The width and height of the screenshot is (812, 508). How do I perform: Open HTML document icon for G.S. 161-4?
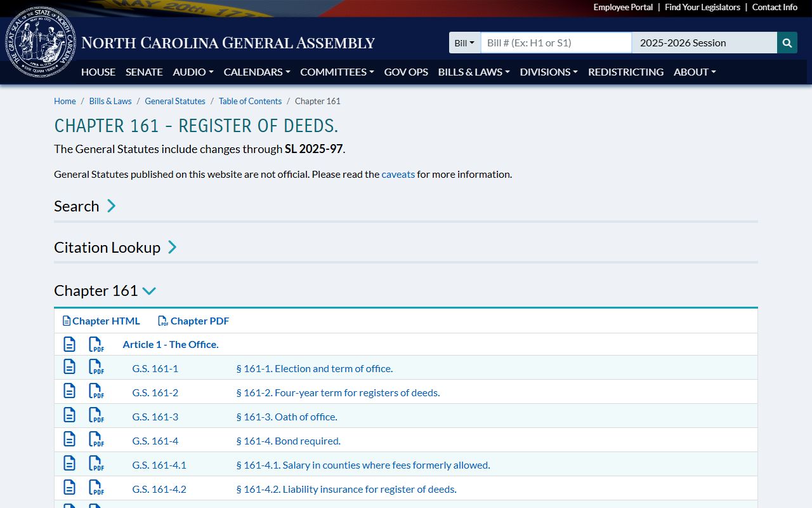pyautogui.click(x=69, y=439)
